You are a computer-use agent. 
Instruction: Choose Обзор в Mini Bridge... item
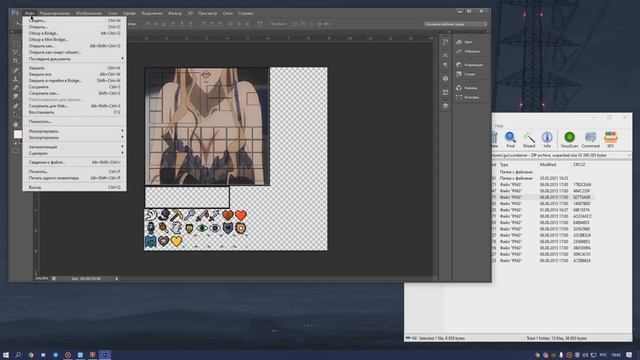pyautogui.click(x=74, y=40)
